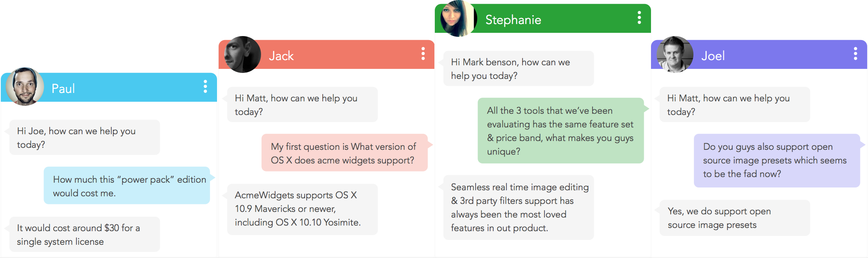Open the kebab menu in Paul's chat header
Image resolution: width=868 pixels, height=258 pixels.
tap(205, 87)
